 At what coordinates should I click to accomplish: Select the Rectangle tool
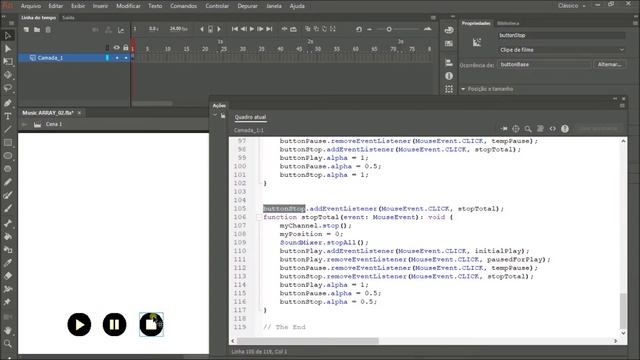pos(7,142)
